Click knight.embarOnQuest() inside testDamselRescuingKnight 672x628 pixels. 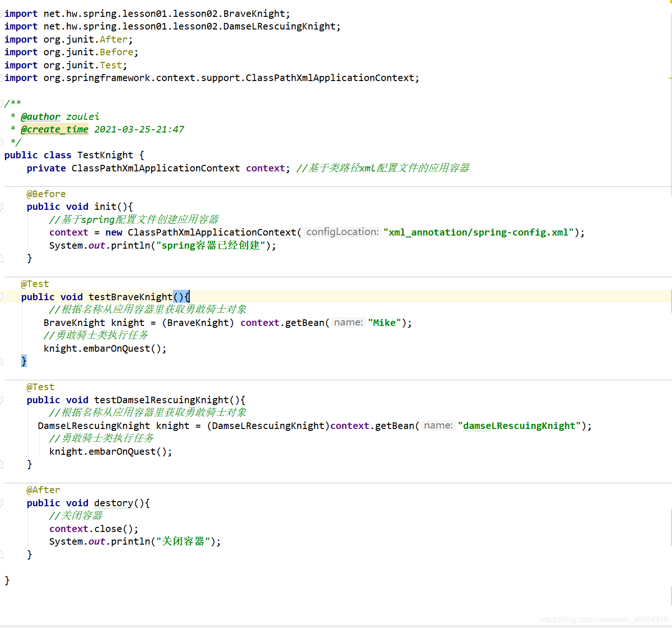(x=111, y=451)
